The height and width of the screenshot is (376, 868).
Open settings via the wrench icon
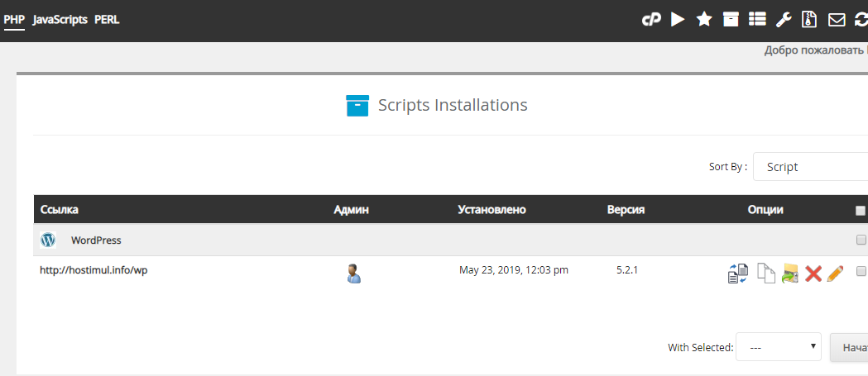coord(784,20)
